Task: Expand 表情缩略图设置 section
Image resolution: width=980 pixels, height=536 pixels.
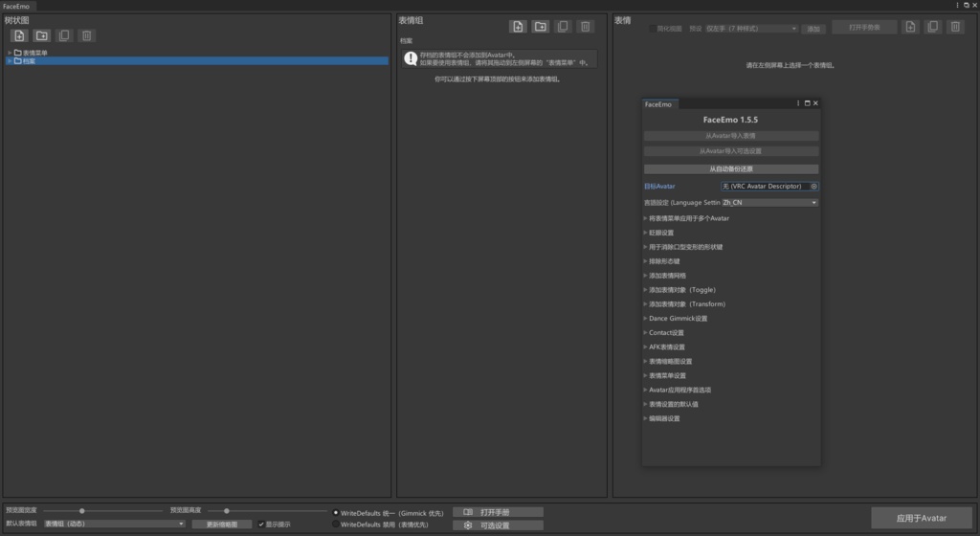Action: (645, 362)
